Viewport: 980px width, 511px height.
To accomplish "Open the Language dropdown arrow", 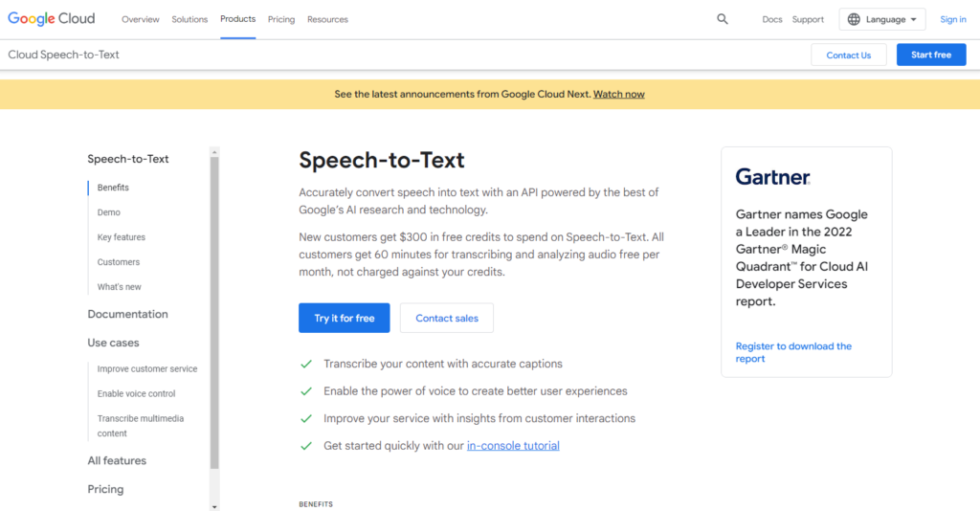I will point(914,20).
